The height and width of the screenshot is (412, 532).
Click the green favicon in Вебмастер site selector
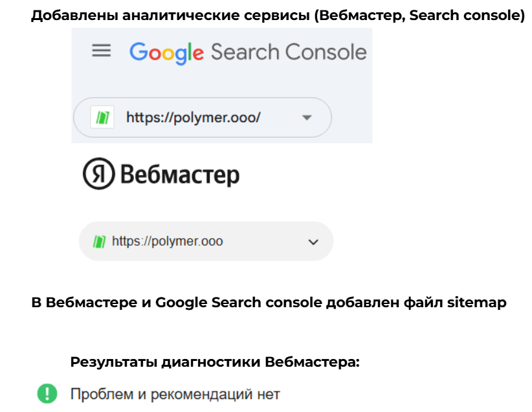(x=98, y=241)
